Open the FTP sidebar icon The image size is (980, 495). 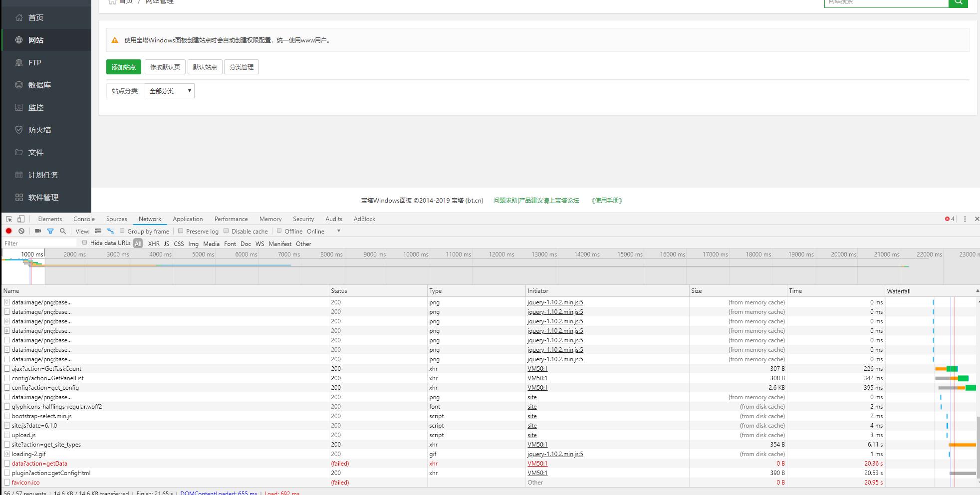(19, 62)
